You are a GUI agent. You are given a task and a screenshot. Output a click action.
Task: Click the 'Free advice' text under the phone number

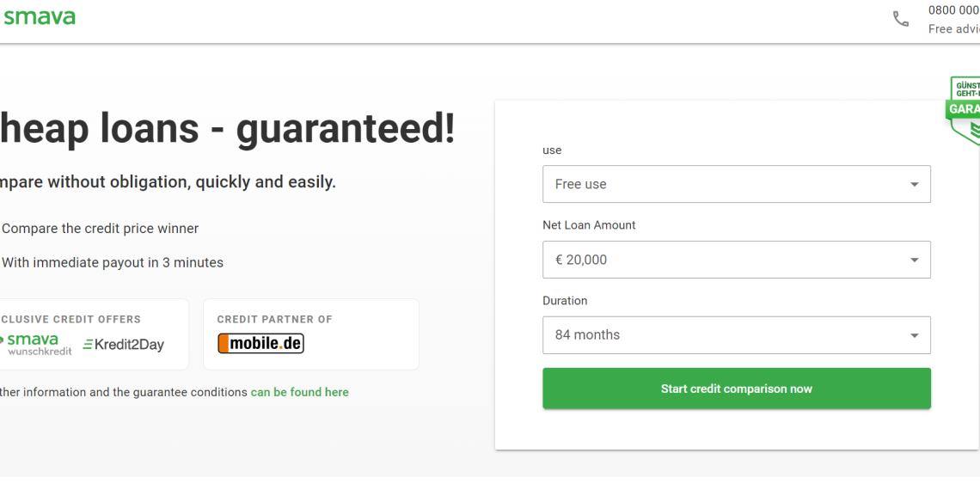[953, 29]
